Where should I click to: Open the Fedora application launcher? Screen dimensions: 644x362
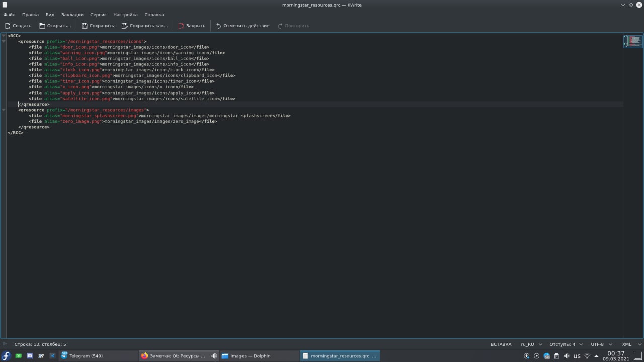(6, 356)
